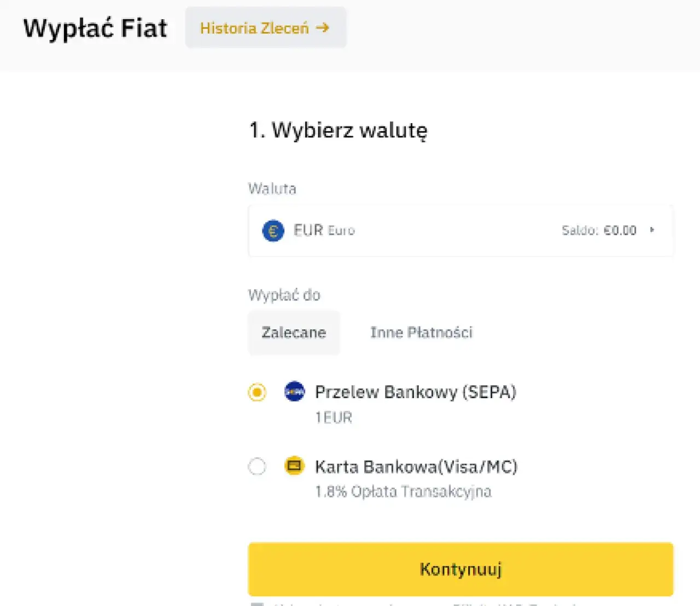Click the yellow bank card icon

pos(295,466)
